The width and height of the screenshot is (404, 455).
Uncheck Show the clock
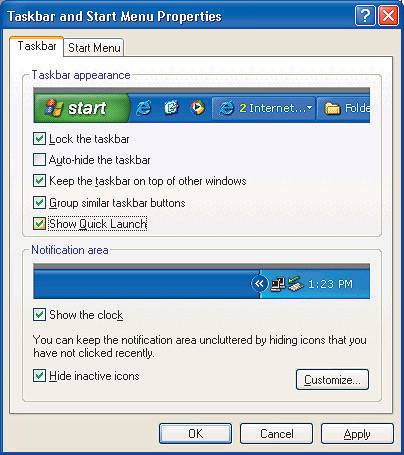[x=39, y=314]
